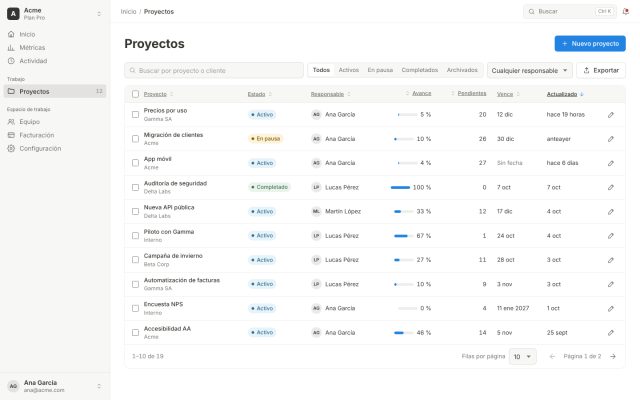640x400 pixels.
Task: Check the Accesibilidad AA row
Action: point(136,333)
